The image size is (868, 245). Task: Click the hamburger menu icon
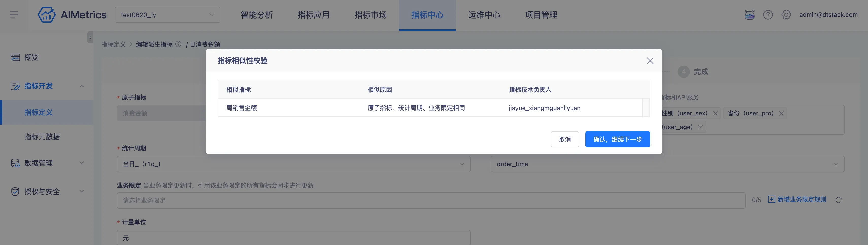coord(14,15)
